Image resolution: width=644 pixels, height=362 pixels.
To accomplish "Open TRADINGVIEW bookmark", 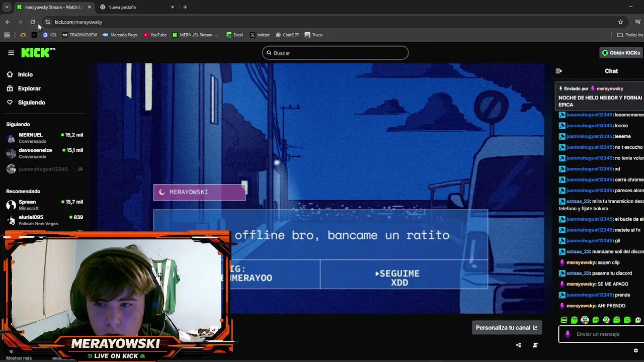I will [x=79, y=35].
